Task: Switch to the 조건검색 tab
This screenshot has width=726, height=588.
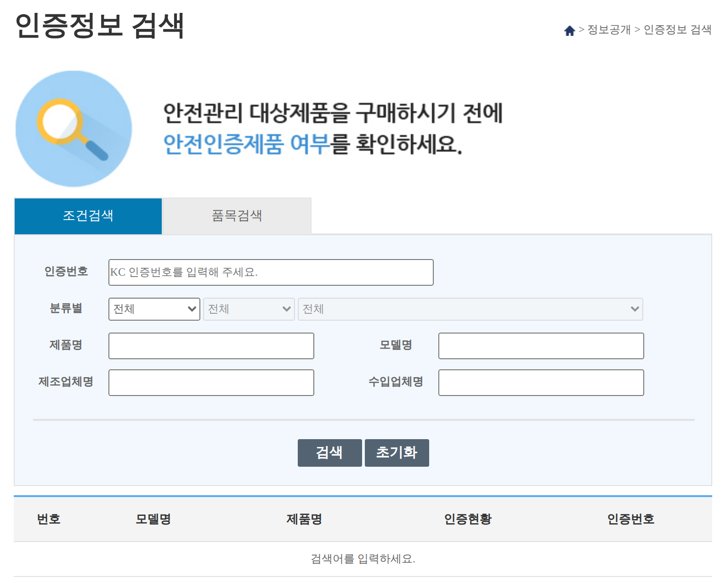Action: 88,216
